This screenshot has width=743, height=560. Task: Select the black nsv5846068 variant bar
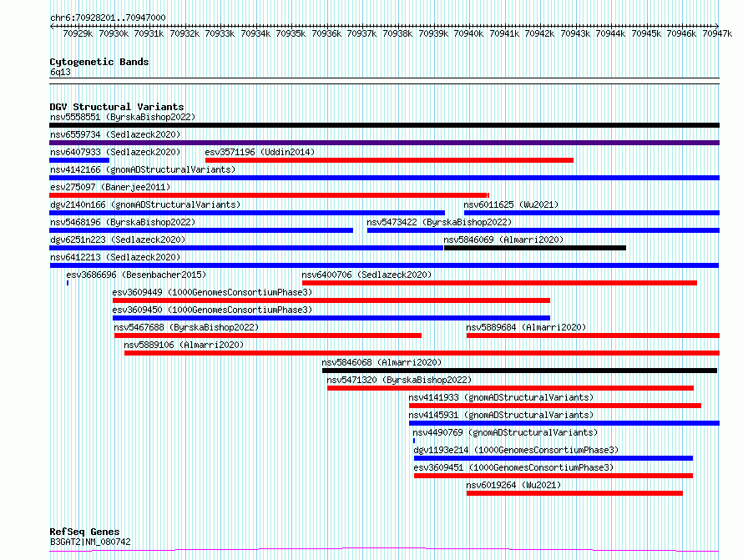[519, 371]
